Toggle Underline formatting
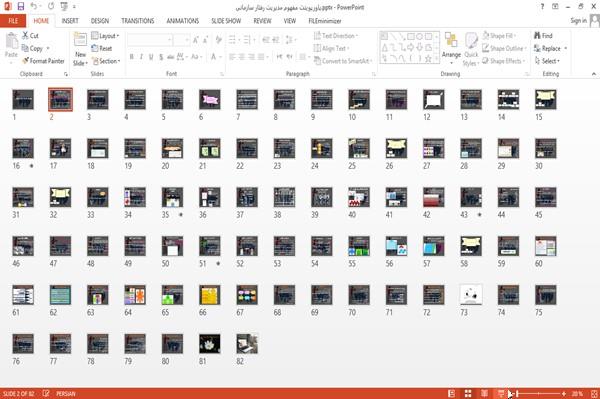Viewport: 600px width, 399px height. coord(151,57)
